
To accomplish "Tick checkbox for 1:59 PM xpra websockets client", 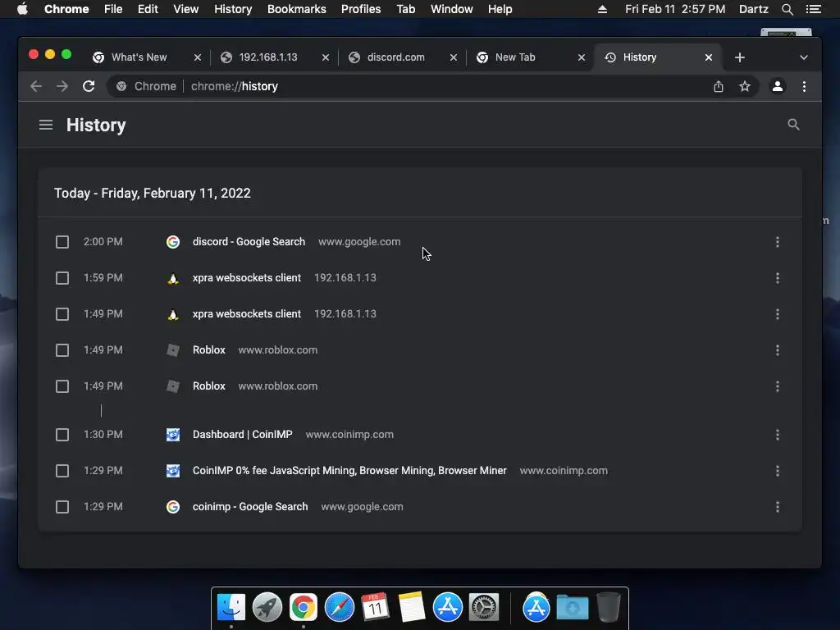I will point(62,278).
